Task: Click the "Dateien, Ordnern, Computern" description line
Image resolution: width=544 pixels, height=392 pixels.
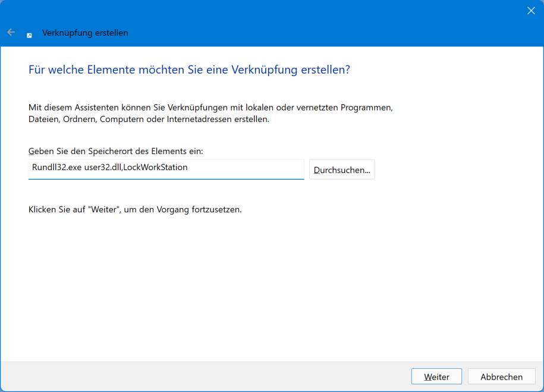Action: pos(149,119)
